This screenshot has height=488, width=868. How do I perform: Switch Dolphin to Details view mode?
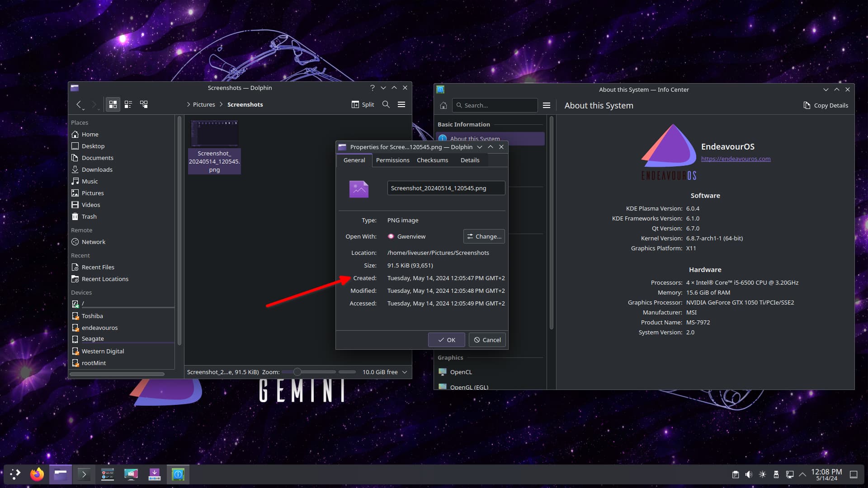(x=144, y=104)
